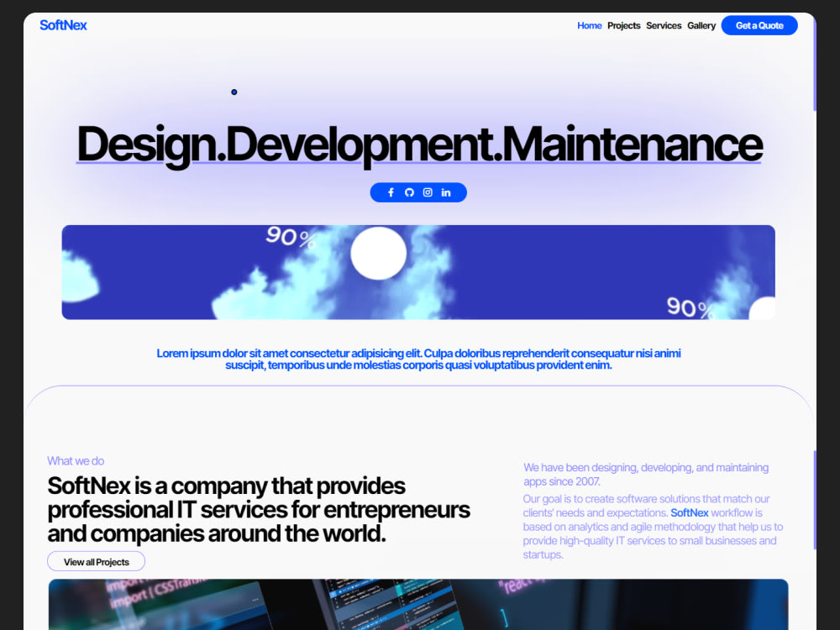Screen dimensions: 840x630
Task: Click the lorem ipsum paragraph below the banner
Action: tap(418, 359)
